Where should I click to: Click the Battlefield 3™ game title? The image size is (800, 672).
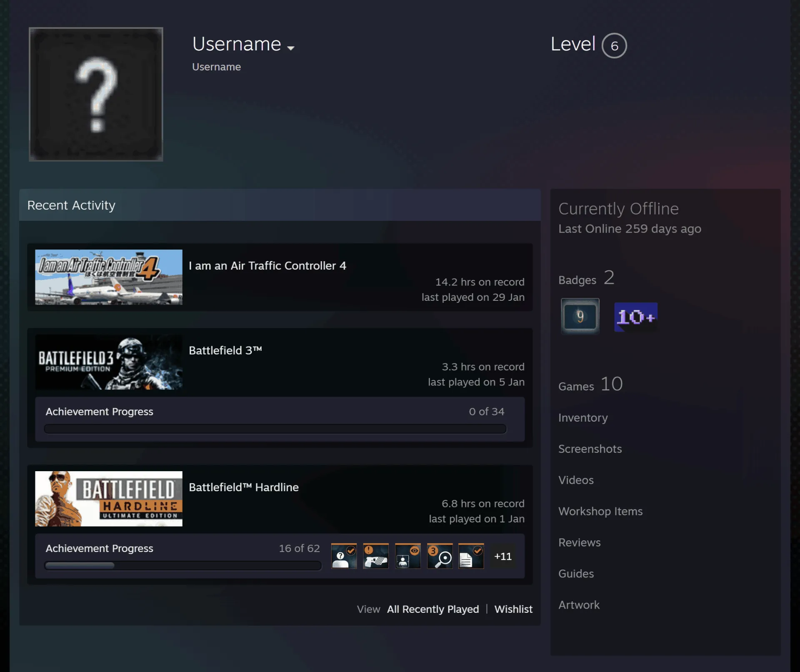click(x=225, y=350)
